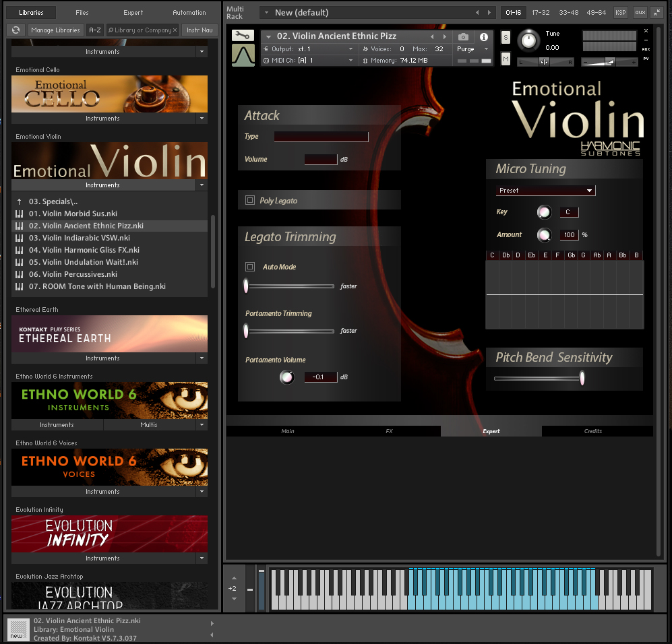Expand the Ethereal Earth instruments dropdown arrow
The height and width of the screenshot is (644, 672).
[x=202, y=358]
